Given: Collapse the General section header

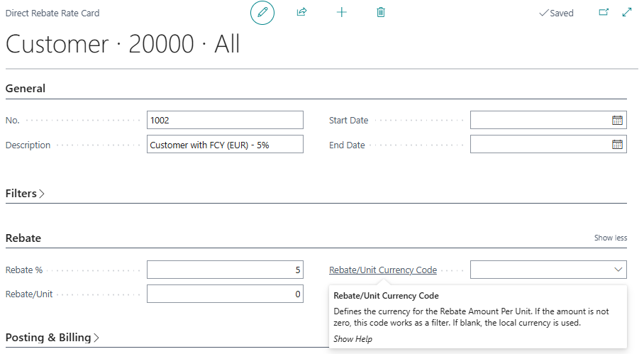Looking at the screenshot, I should 26,88.
